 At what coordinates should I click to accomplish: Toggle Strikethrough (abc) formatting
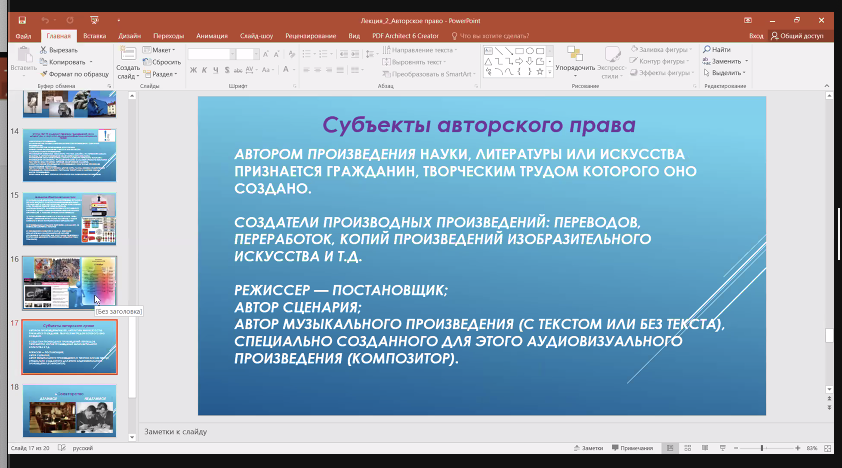(x=238, y=70)
